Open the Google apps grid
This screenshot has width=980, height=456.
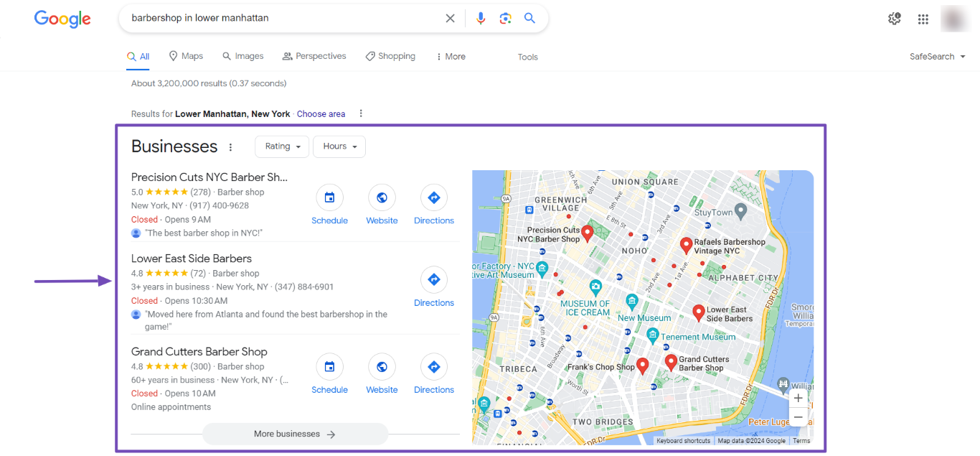tap(923, 19)
